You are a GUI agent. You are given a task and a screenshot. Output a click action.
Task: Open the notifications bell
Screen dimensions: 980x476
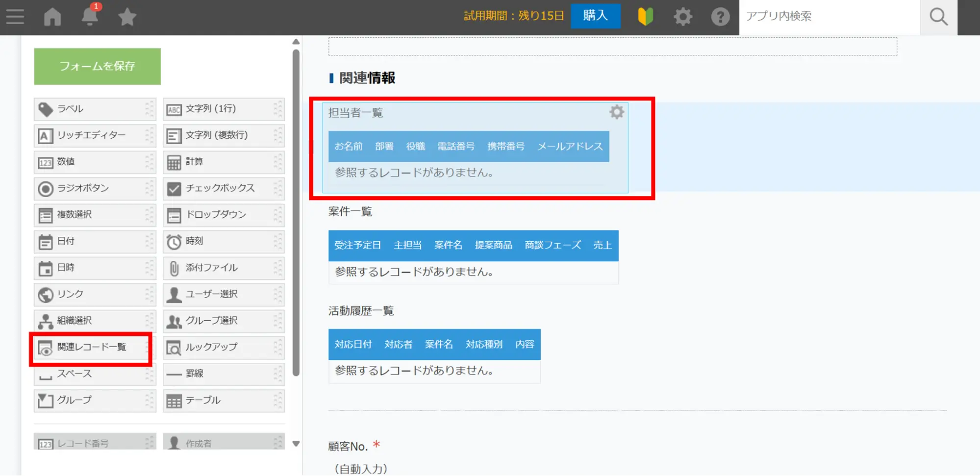pos(90,17)
